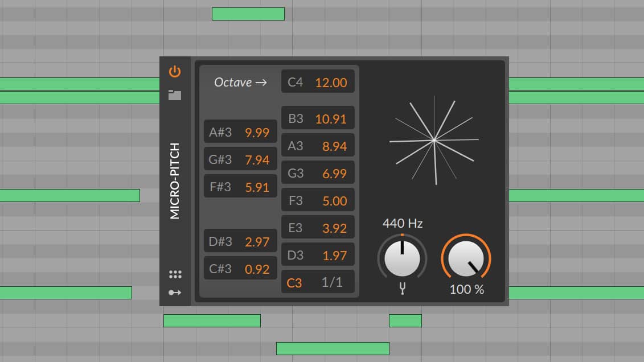This screenshot has width=644, height=362.
Task: Click the 440 Hz value text
Action: point(403,223)
